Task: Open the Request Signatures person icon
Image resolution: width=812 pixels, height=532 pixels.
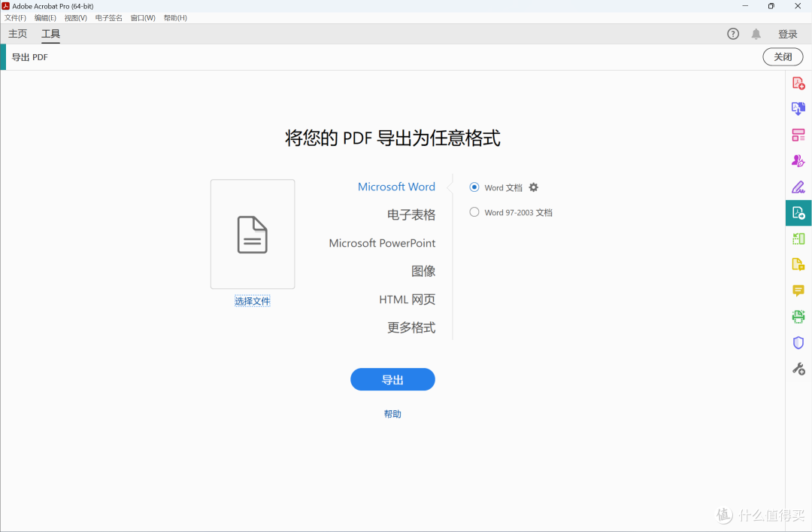Action: tap(798, 161)
